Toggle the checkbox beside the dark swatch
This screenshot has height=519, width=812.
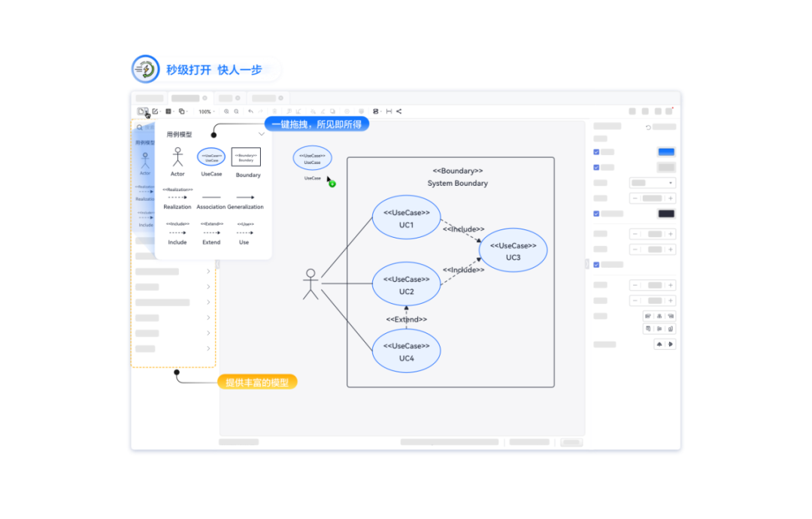(596, 214)
